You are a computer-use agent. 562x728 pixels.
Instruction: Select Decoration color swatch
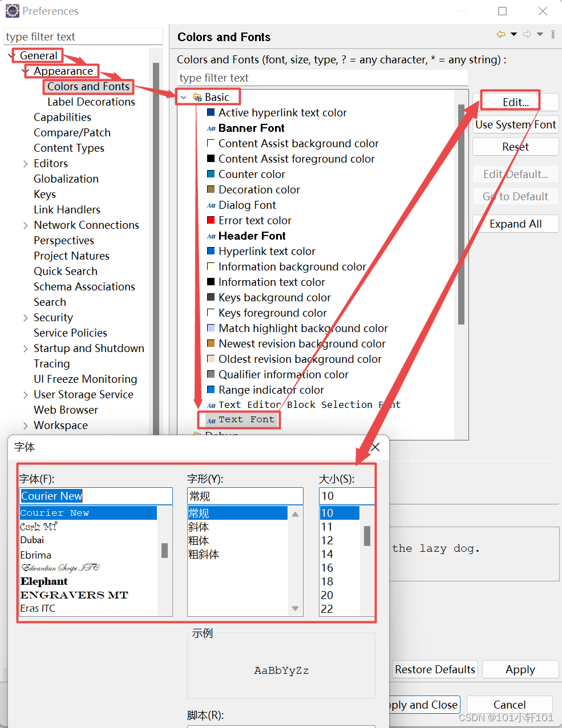[211, 189]
